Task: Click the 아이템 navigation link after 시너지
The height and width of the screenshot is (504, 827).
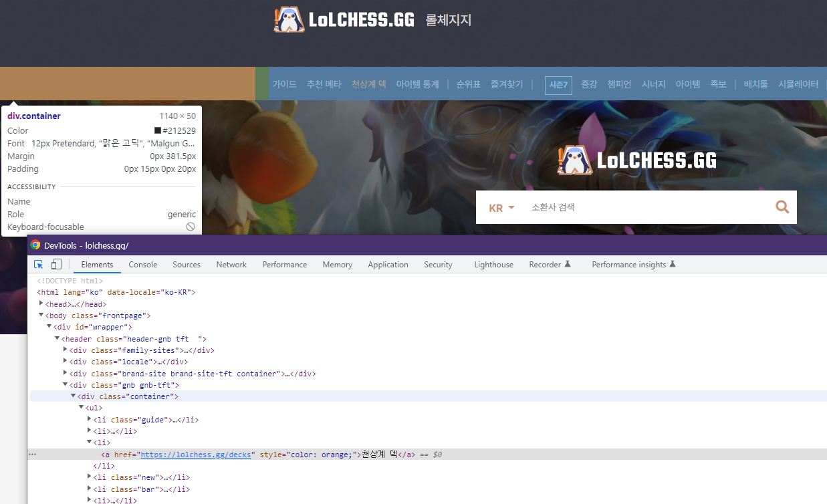Action: pyautogui.click(x=688, y=84)
